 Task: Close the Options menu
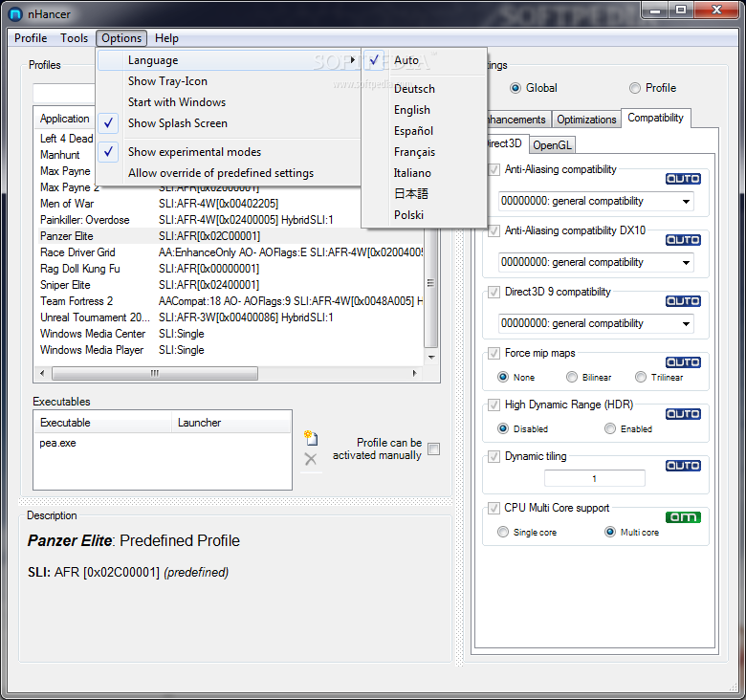pos(121,38)
